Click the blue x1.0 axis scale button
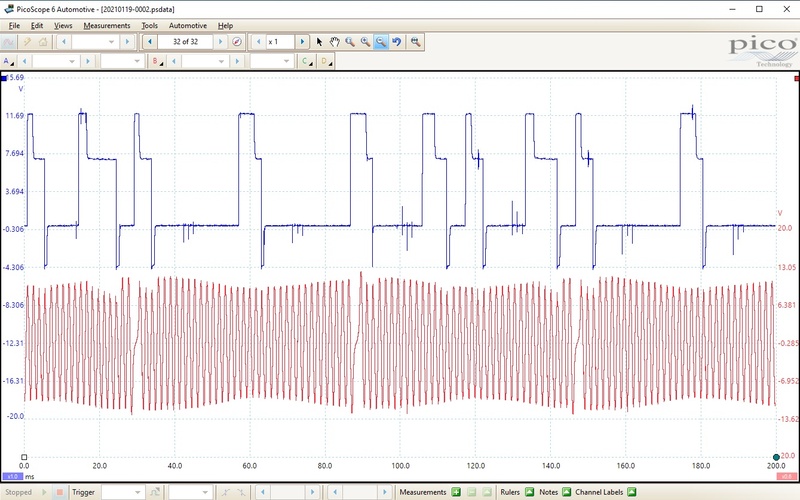800x500 pixels. pos(12,477)
